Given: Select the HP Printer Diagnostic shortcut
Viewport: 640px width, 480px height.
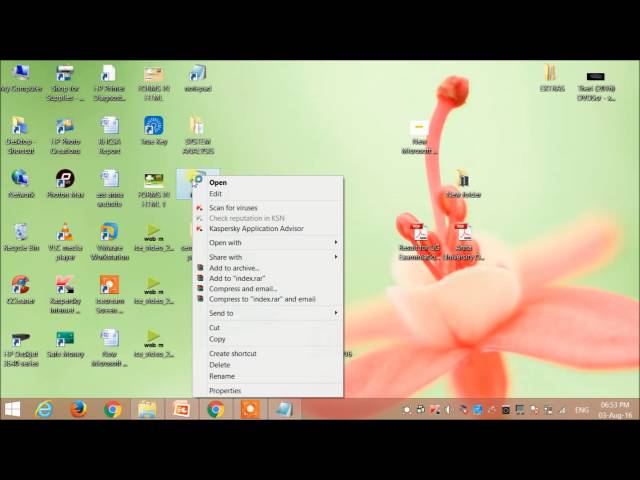Looking at the screenshot, I should coord(109,82).
